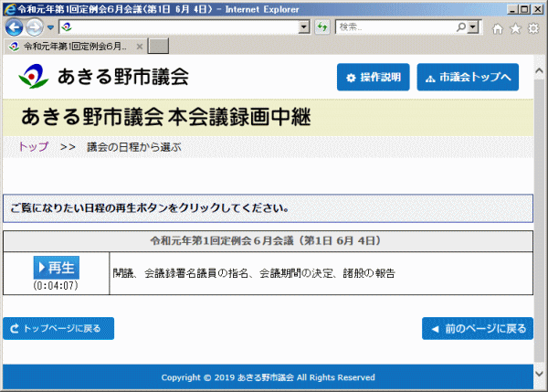
Task: Click the 市議会トップへ button
Action: pos(468,77)
